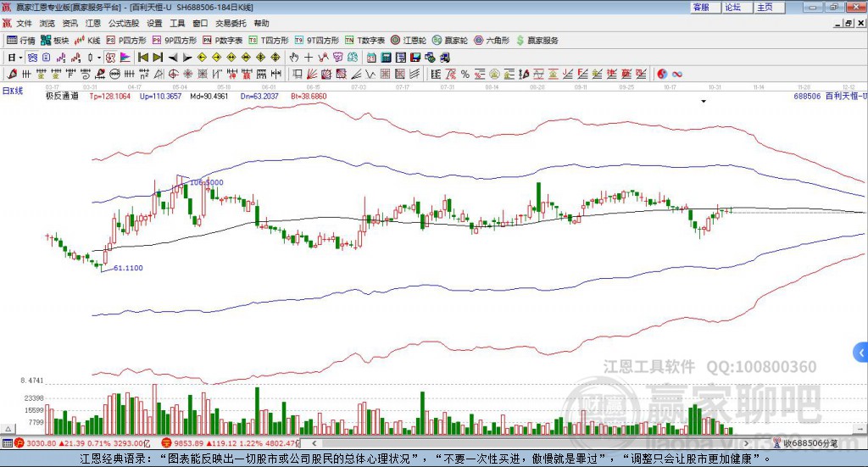Click the small black triangle above the chart
The width and height of the screenshot is (868, 467).
[x=704, y=101]
